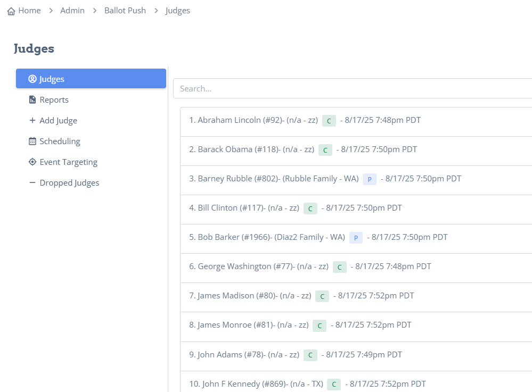This screenshot has height=392, width=532.
Task: Select the Barack Obama (#118) row
Action: click(356, 151)
